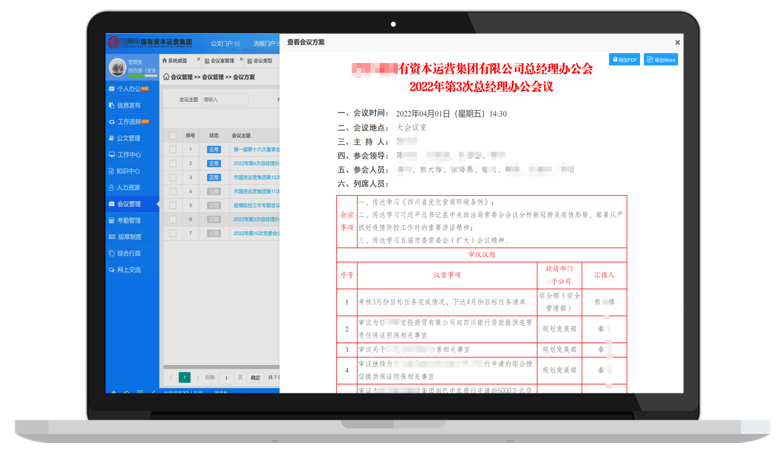Click the horizontal scrollbar under the table
784x451 pixels.
[x=221, y=367]
